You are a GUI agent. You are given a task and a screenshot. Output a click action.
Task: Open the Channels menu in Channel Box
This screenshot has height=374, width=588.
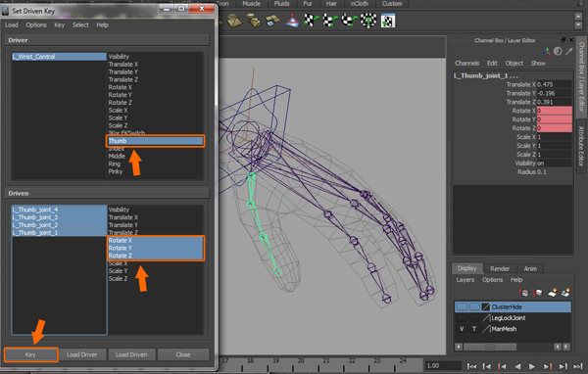point(466,64)
